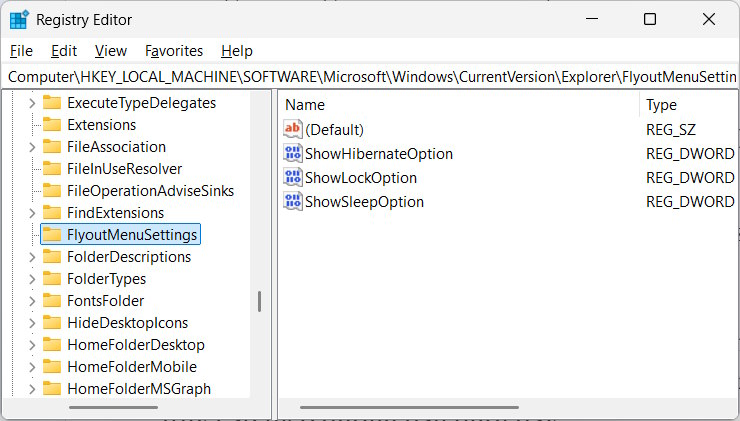Viewport: 740px width, 421px height.
Task: Open the Edit menu
Action: point(64,51)
